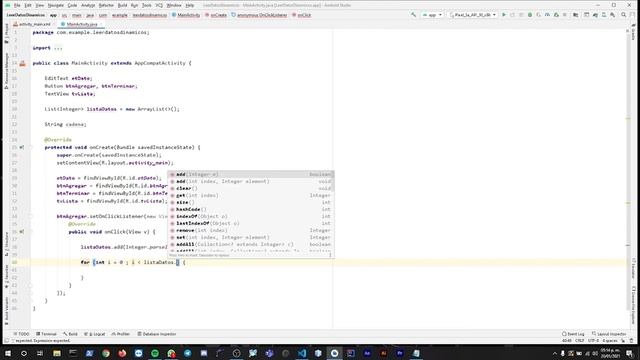Open the Help menu

point(190,5)
